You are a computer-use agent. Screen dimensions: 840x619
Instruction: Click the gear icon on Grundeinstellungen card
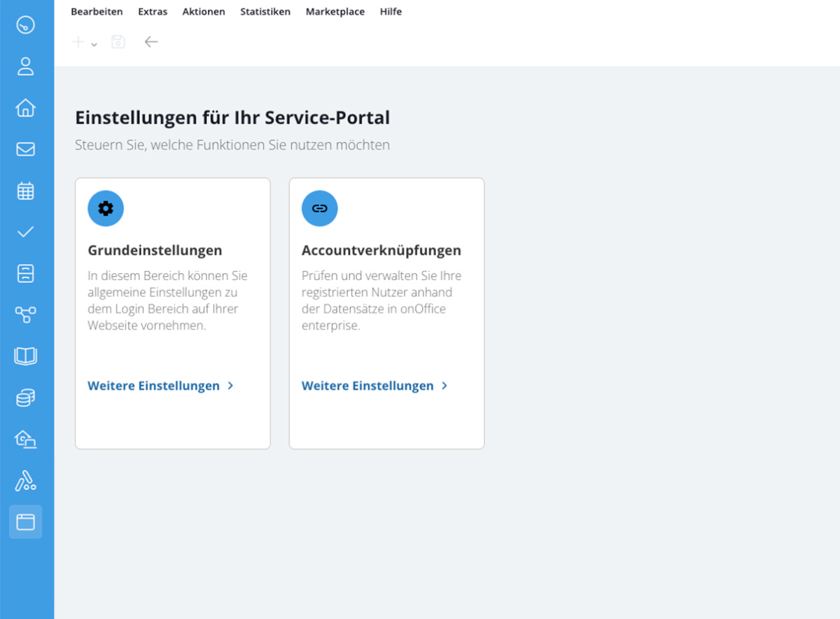click(106, 208)
